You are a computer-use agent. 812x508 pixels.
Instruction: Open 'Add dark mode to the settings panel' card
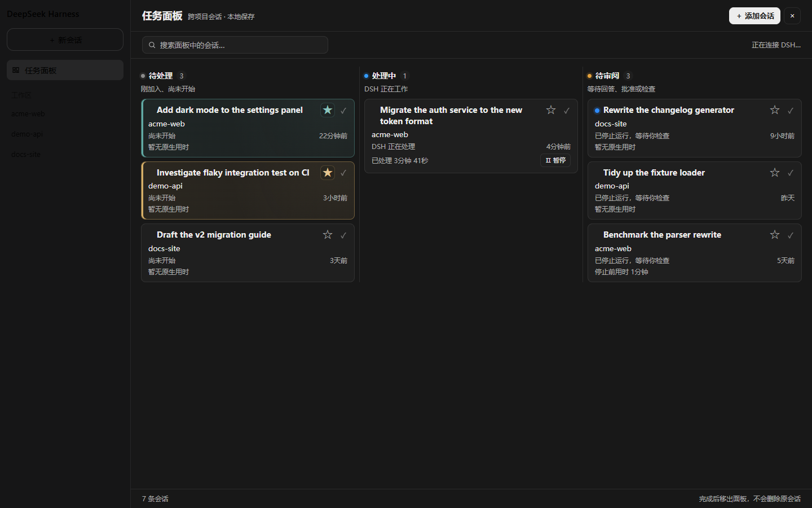tap(248, 128)
